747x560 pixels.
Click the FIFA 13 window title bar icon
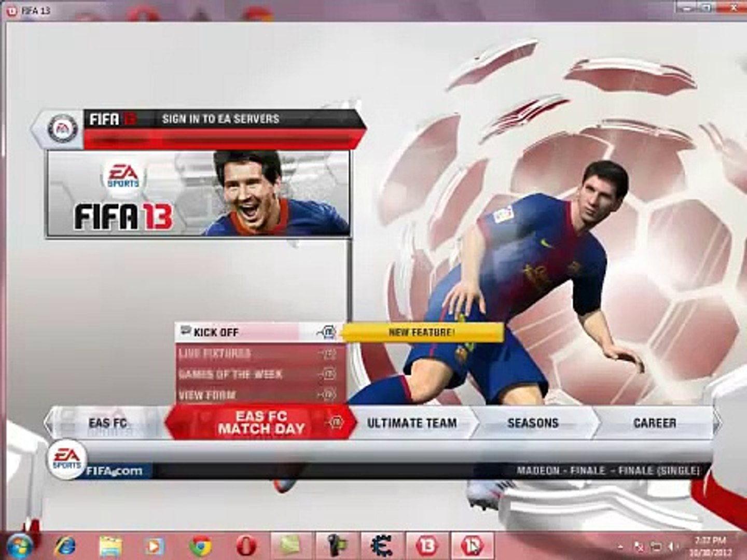[12, 11]
